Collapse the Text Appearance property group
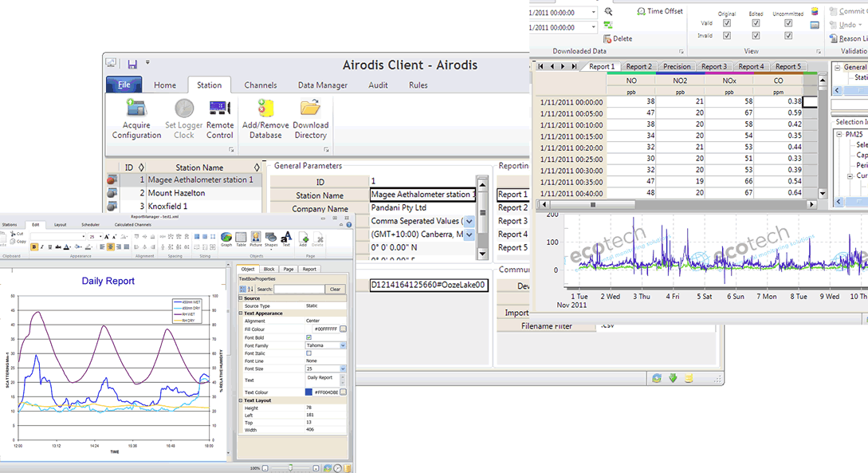 pos(241,313)
